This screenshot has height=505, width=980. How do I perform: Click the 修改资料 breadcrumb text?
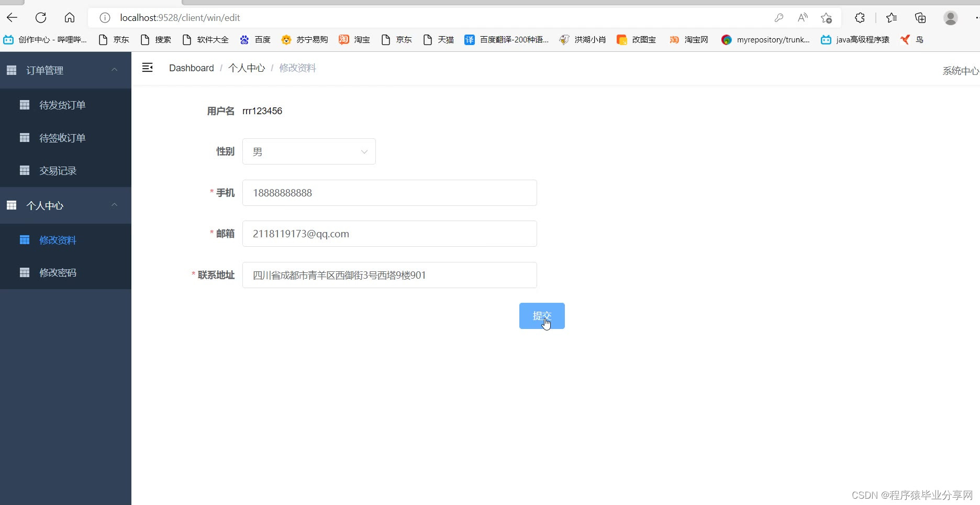(297, 68)
